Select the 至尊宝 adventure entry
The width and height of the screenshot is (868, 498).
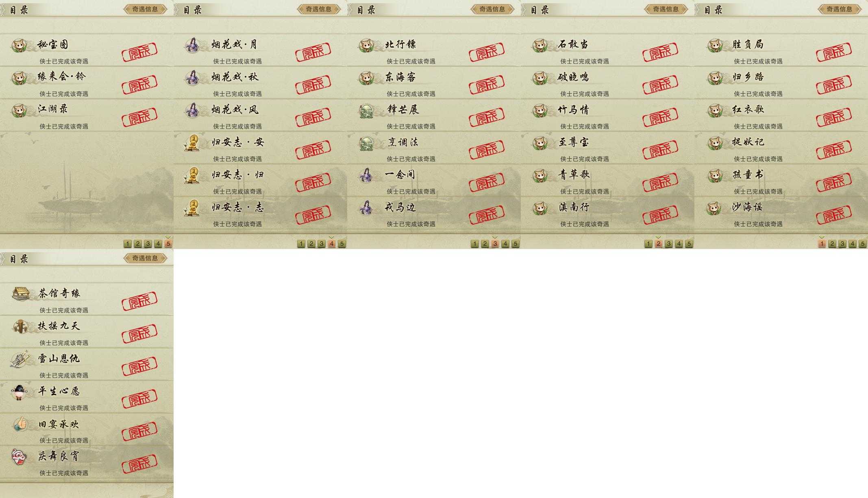607,148
